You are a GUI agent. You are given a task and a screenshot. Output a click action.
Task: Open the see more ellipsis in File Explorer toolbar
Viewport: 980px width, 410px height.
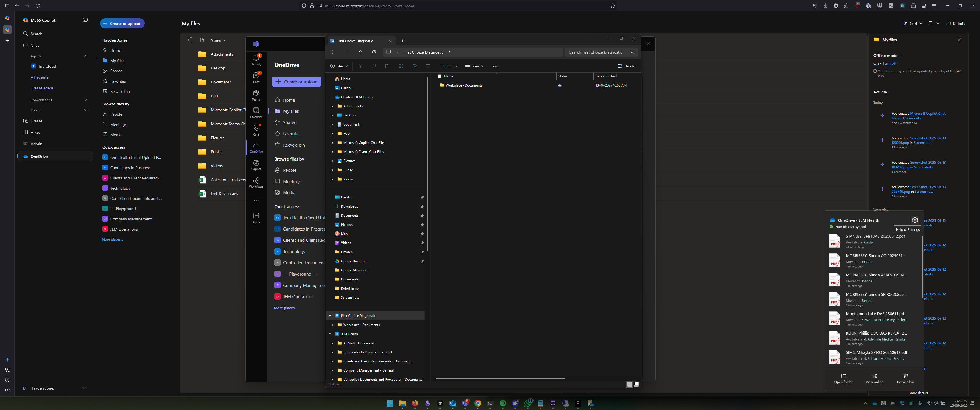(495, 66)
